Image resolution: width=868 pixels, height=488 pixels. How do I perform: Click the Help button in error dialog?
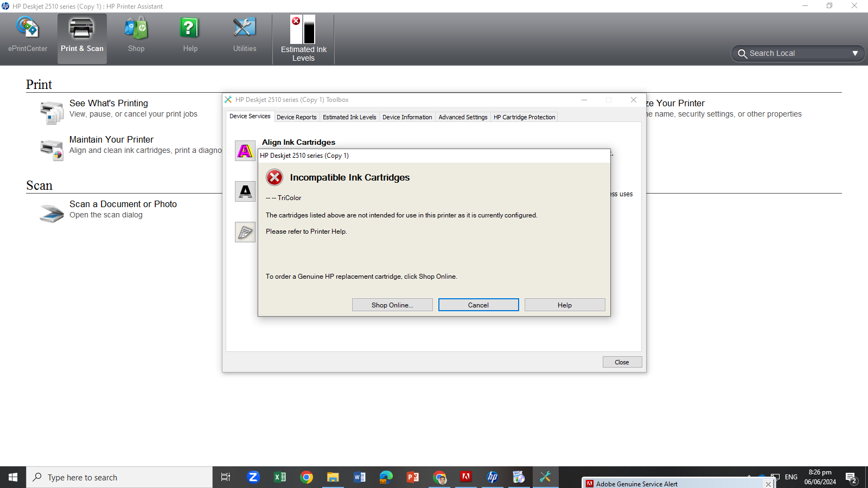pyautogui.click(x=565, y=305)
